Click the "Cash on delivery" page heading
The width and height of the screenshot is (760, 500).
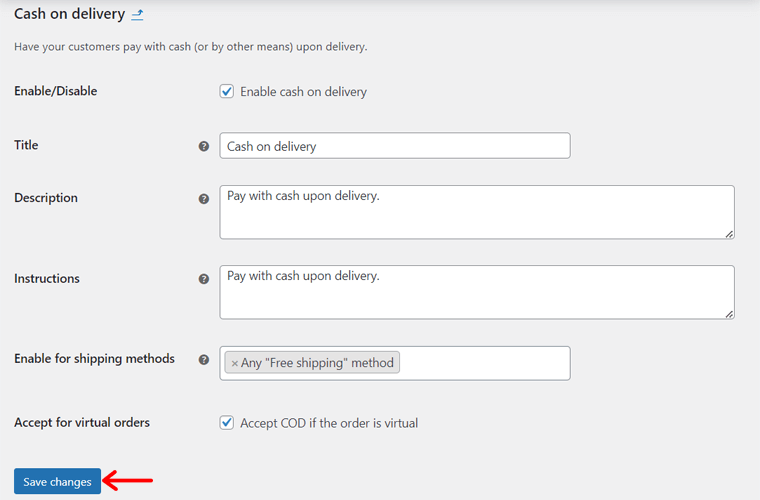tap(69, 14)
